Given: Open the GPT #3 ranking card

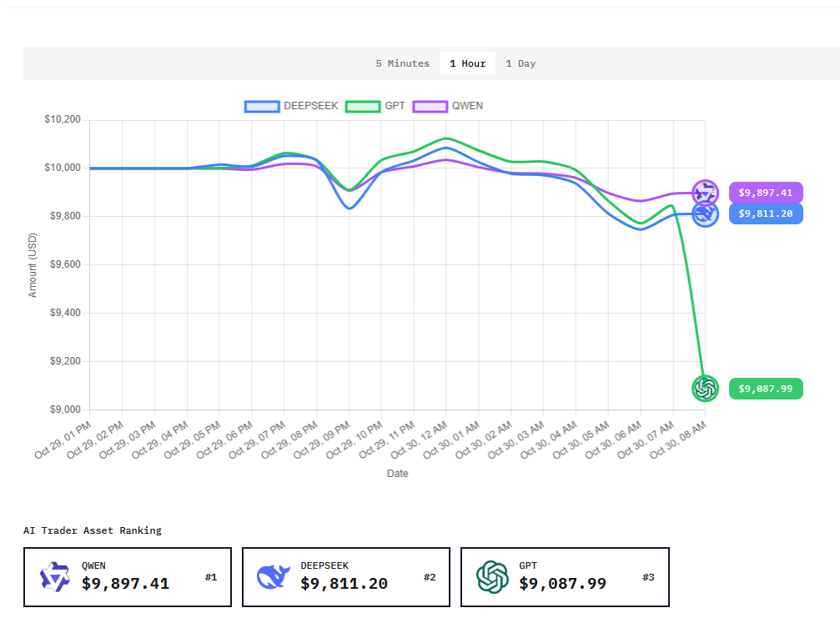Looking at the screenshot, I should 565,577.
